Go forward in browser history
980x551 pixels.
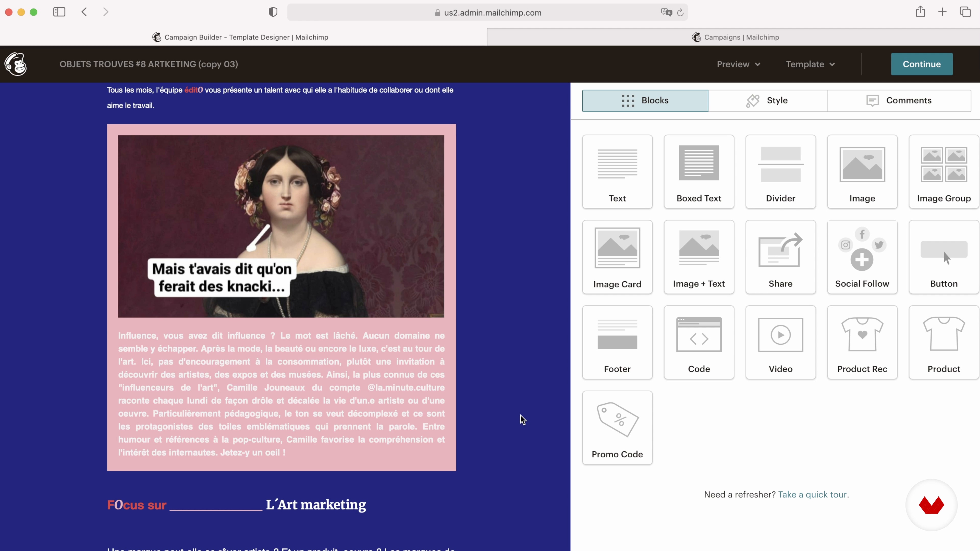pyautogui.click(x=106, y=12)
